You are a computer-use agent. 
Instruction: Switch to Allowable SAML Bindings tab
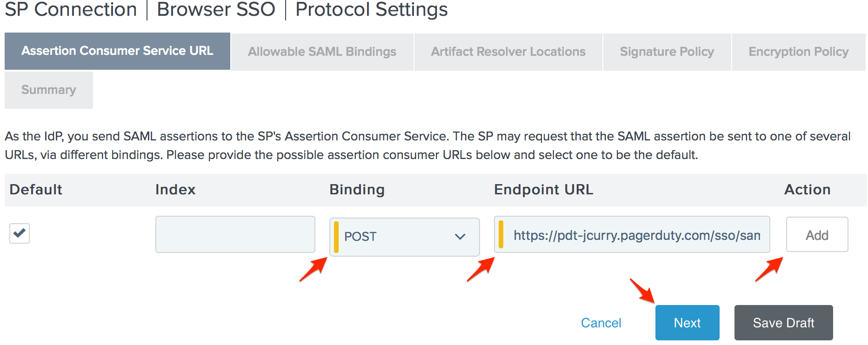tap(322, 52)
